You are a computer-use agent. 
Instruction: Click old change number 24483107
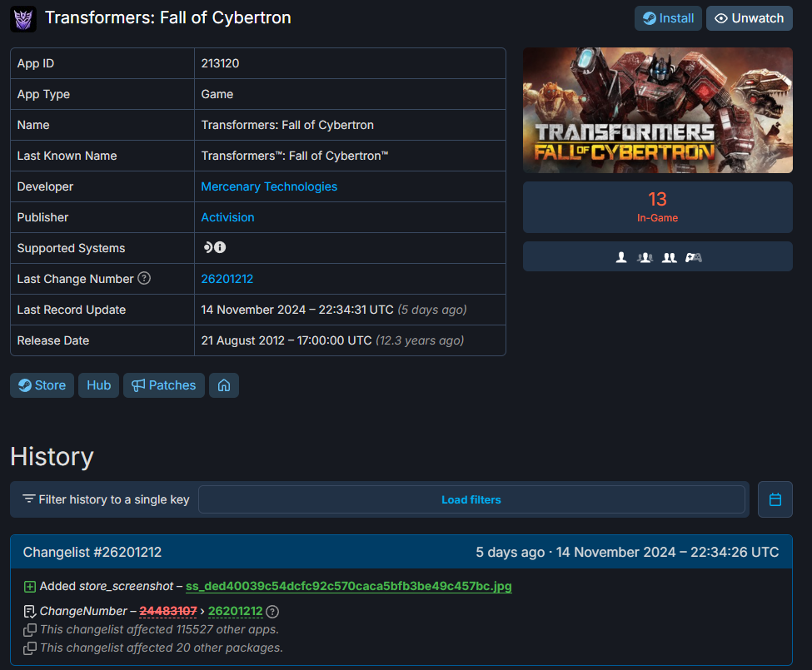pos(167,612)
